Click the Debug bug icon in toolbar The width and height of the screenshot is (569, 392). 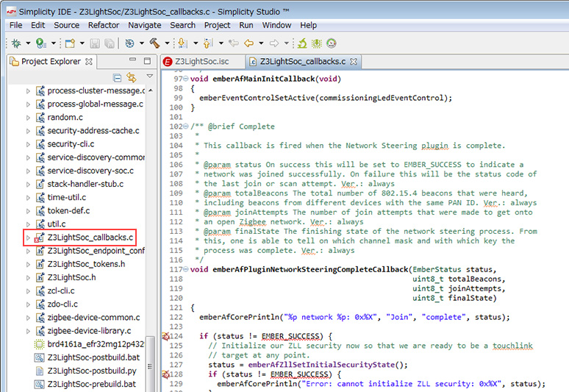[16, 43]
